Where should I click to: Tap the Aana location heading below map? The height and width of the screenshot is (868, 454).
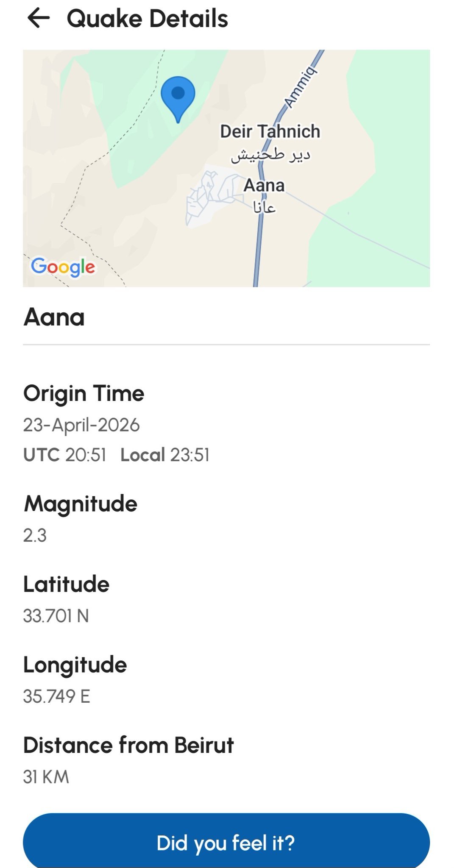[54, 317]
